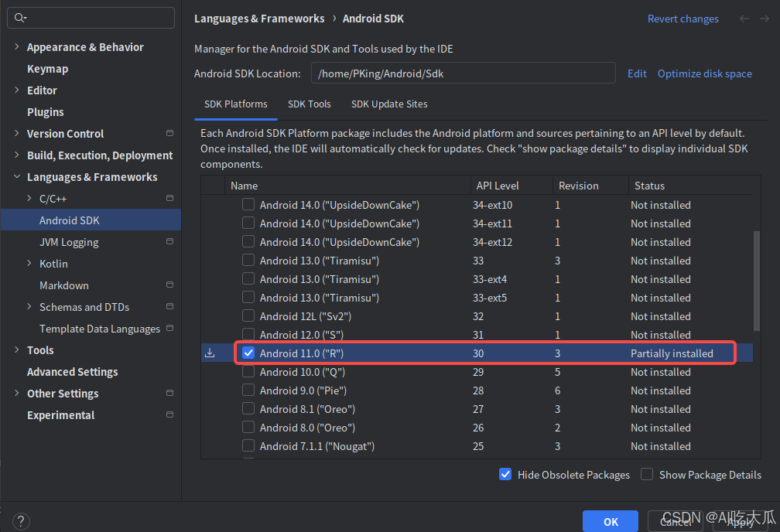Click project-level icon next to Other Settings
This screenshot has width=780, height=532.
pyautogui.click(x=169, y=394)
